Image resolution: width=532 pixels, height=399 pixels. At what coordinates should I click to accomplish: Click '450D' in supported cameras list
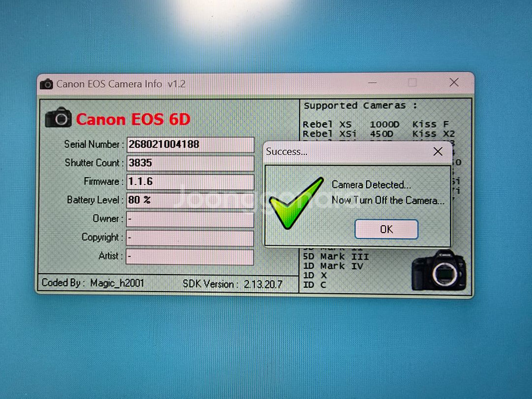pos(381,134)
